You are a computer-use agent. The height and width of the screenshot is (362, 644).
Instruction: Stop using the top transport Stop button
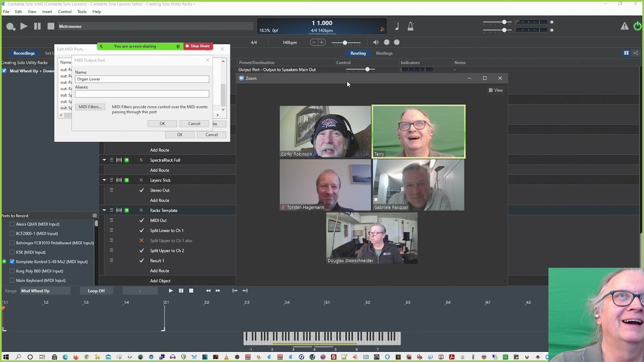point(51,26)
